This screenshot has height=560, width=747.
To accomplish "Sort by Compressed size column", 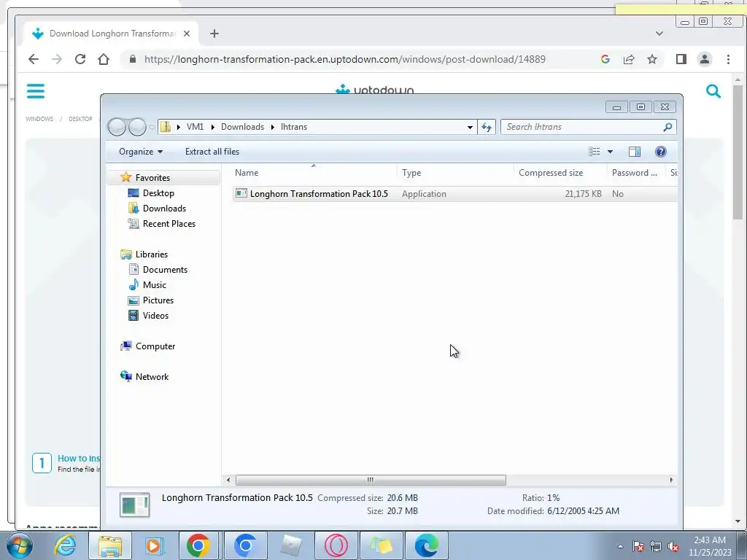I will [560, 173].
